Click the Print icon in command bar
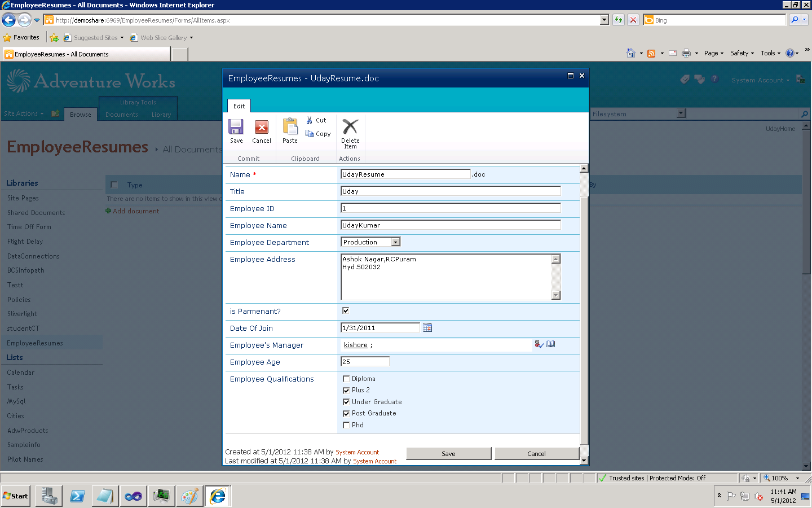812x508 pixels. coord(686,53)
